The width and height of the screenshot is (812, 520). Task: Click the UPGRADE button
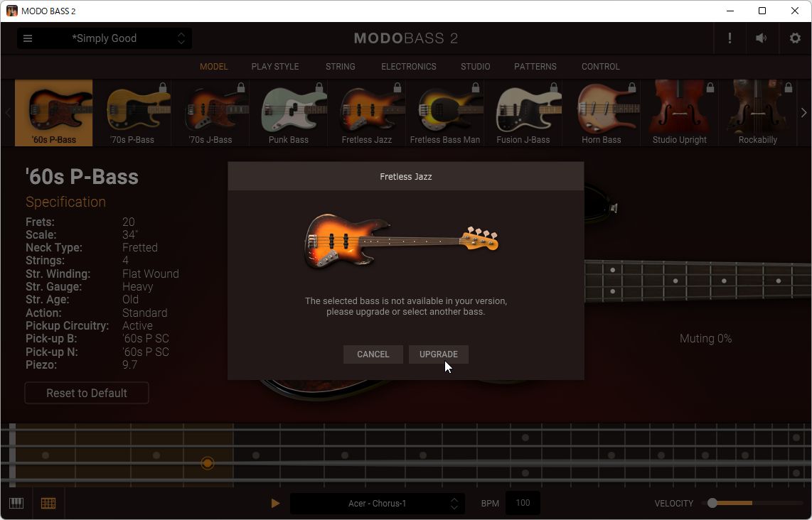click(x=438, y=354)
